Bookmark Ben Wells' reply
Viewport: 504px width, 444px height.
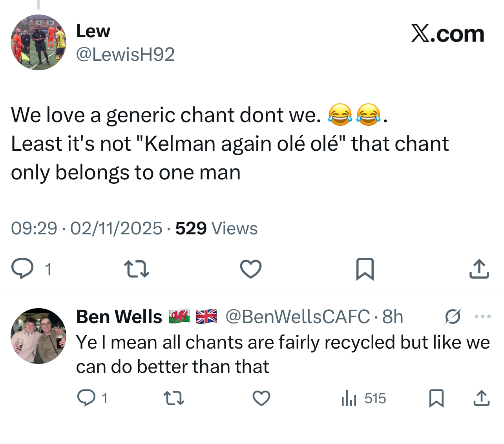436,398
